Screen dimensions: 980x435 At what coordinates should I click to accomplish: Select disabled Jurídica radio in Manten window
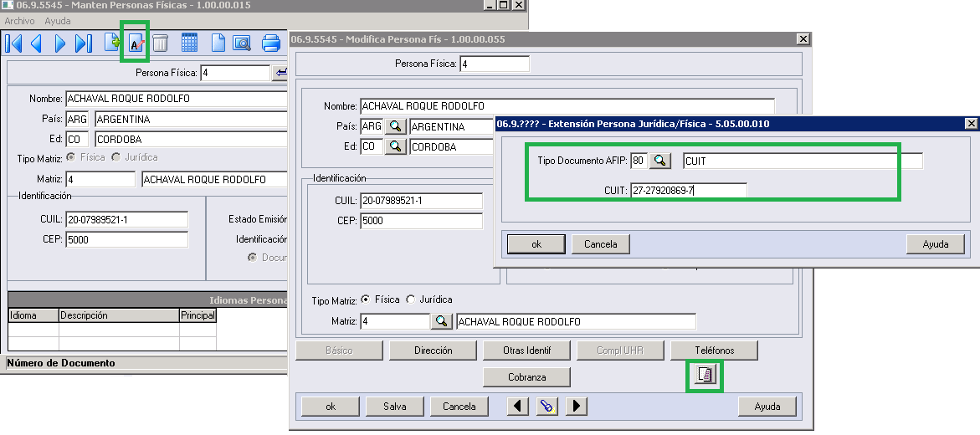click(115, 157)
